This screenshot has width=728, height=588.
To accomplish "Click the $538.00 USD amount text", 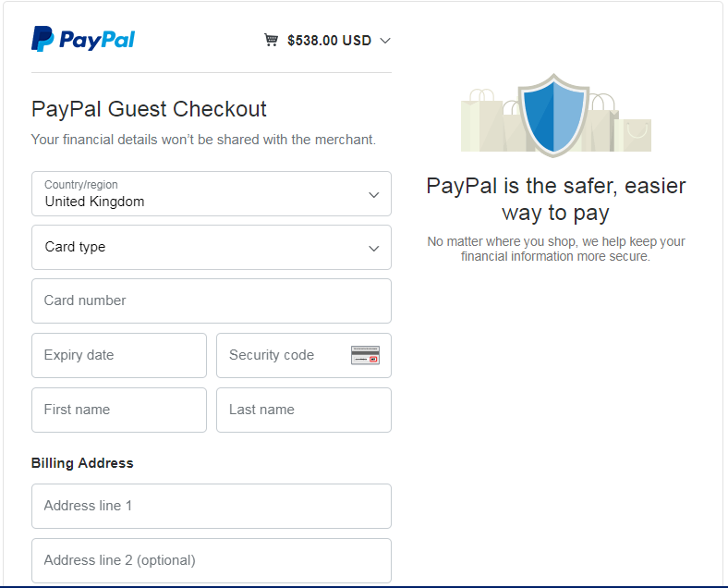I will pyautogui.click(x=329, y=41).
